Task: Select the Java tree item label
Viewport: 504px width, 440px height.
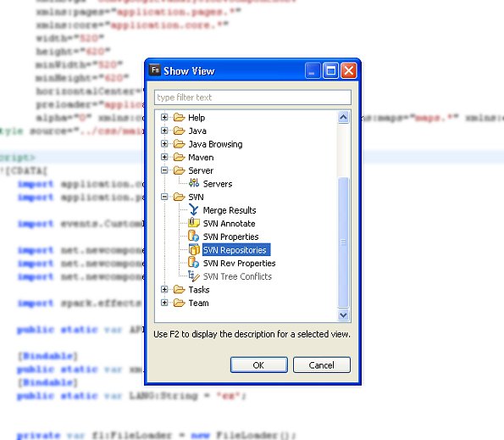Action: click(197, 131)
